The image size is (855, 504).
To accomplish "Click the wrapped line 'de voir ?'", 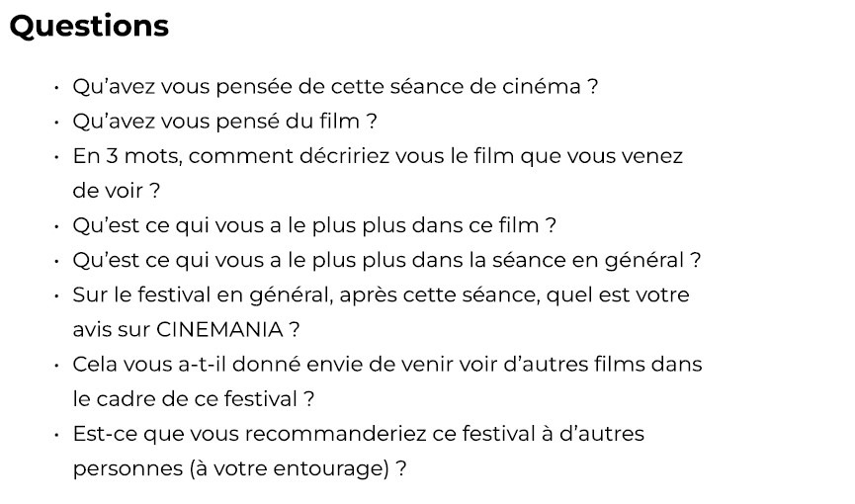I will click(x=117, y=191).
